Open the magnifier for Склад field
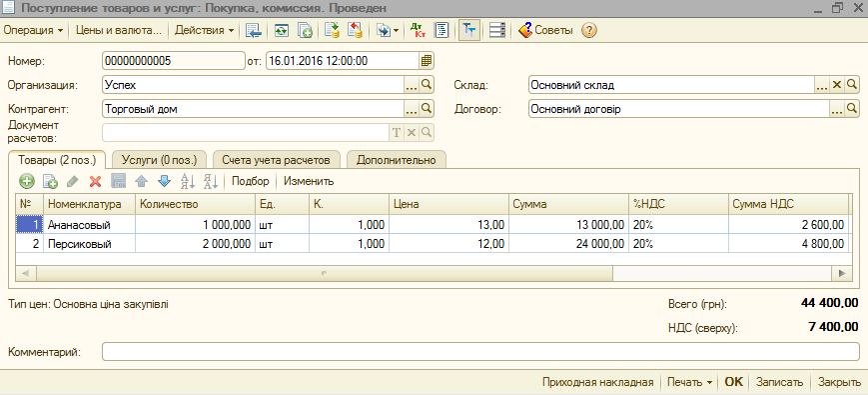The width and height of the screenshot is (868, 395). pos(852,85)
